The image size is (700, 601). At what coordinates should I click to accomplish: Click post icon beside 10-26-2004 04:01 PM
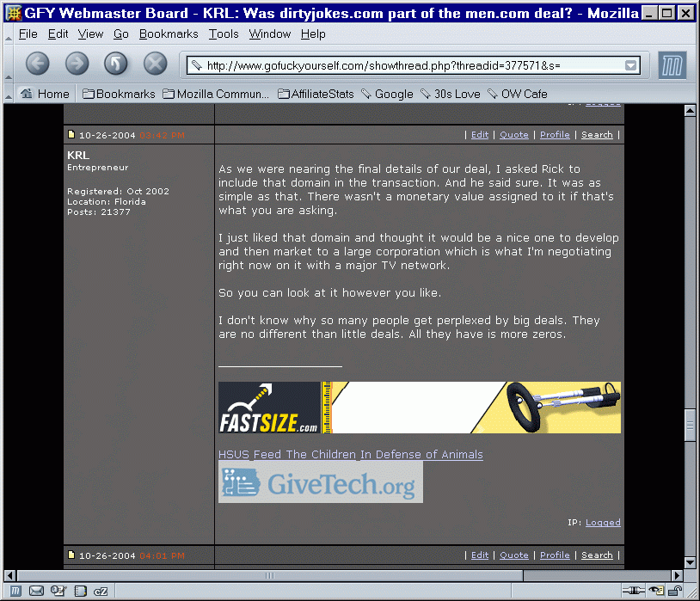point(71,555)
